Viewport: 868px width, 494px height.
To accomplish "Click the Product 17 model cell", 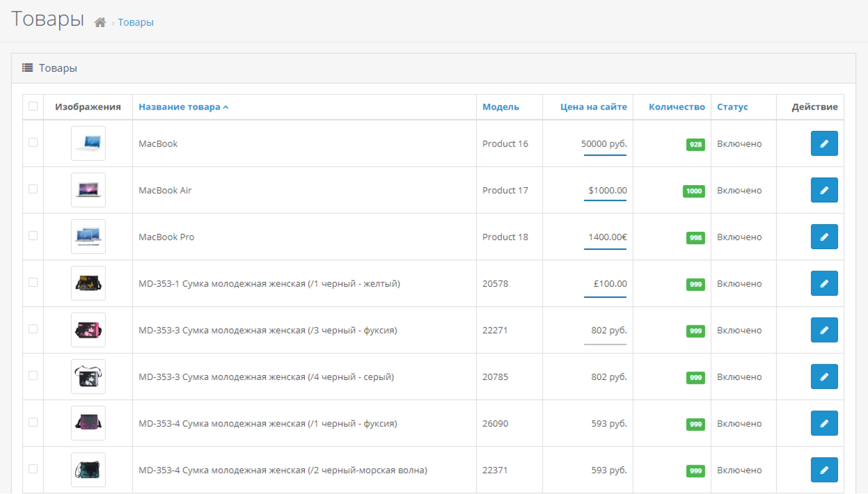I will coord(505,191).
